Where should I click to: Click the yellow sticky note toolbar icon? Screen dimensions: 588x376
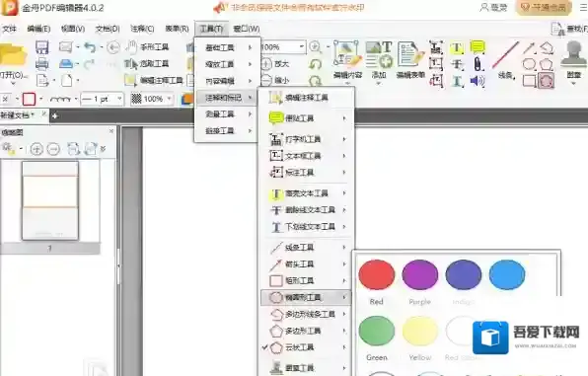pyautogui.click(x=478, y=47)
